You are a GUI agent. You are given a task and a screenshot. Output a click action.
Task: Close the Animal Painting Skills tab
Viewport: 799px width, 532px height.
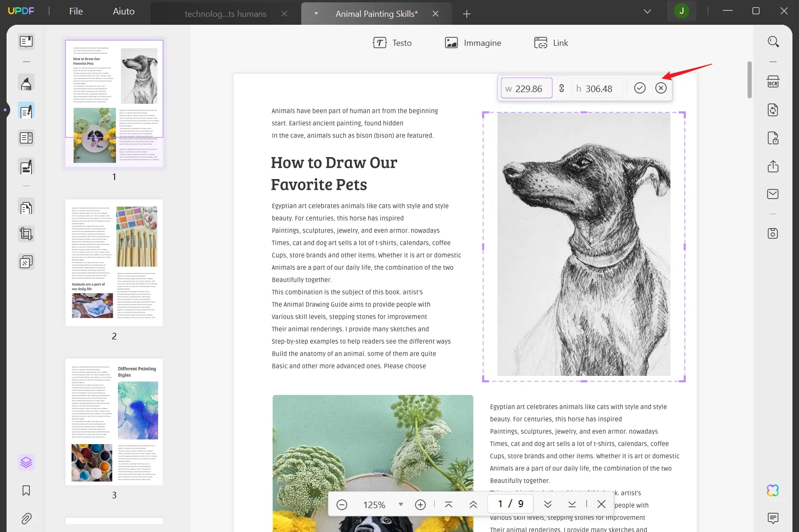[x=436, y=14]
